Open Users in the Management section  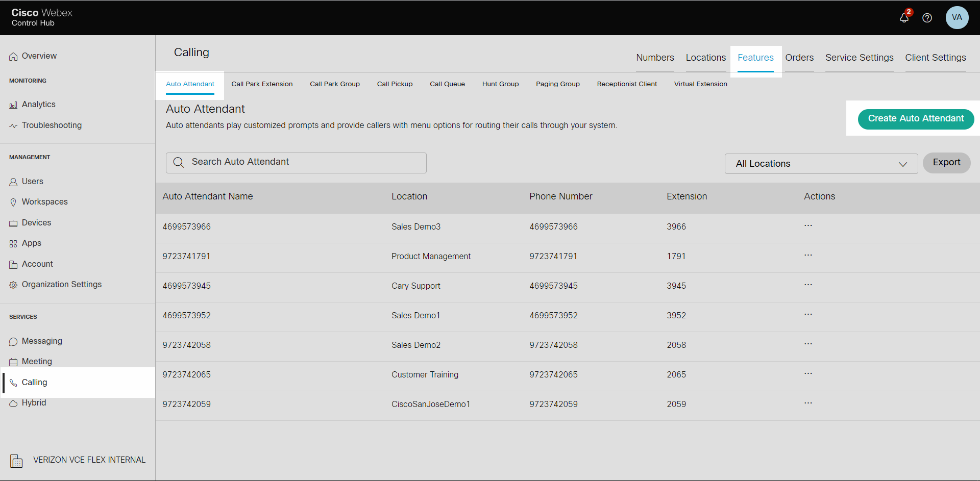32,182
